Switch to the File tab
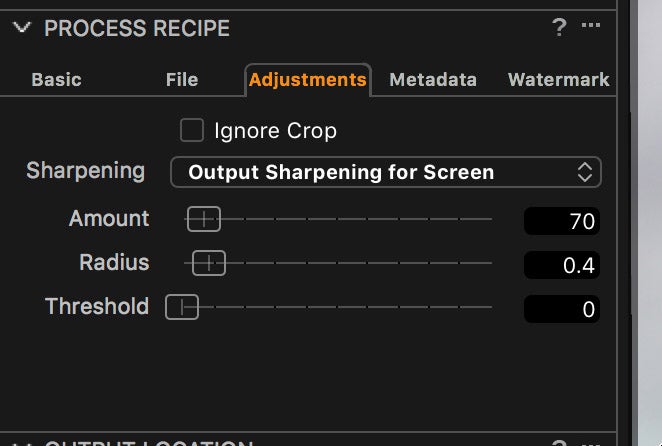 (182, 79)
